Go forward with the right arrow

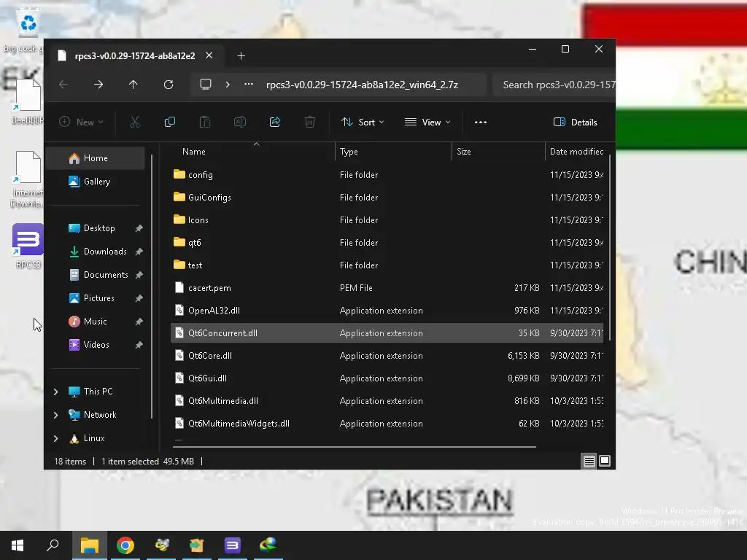pyautogui.click(x=98, y=85)
